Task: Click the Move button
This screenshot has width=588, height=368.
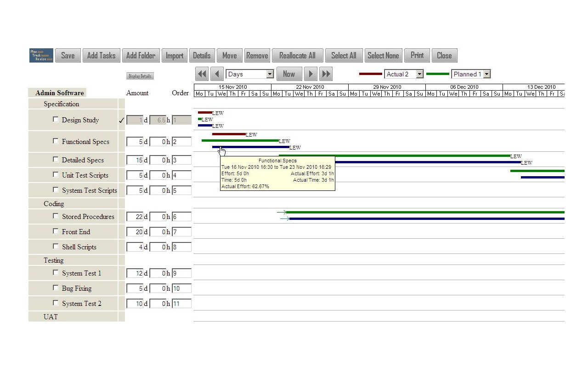Action: pos(229,56)
